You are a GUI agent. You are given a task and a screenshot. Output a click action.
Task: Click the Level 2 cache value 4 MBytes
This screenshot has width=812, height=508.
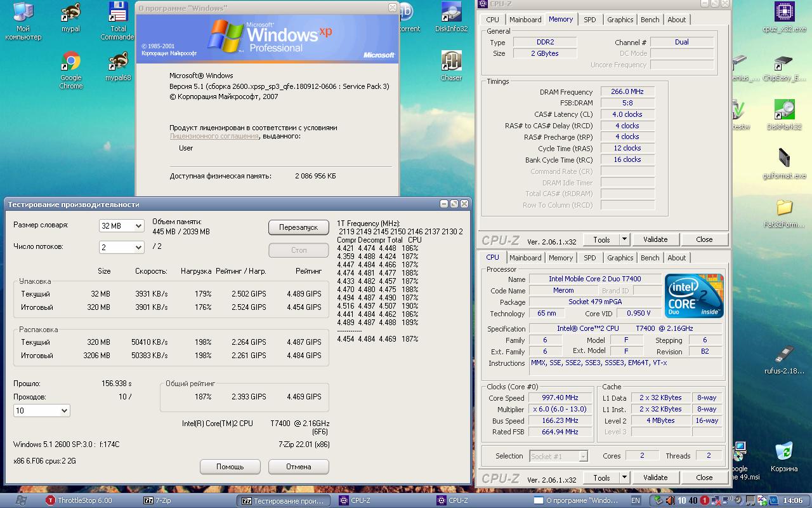660,420
